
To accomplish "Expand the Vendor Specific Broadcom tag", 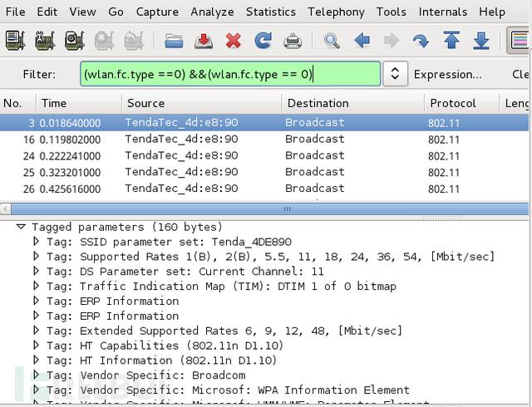I will coord(36,375).
